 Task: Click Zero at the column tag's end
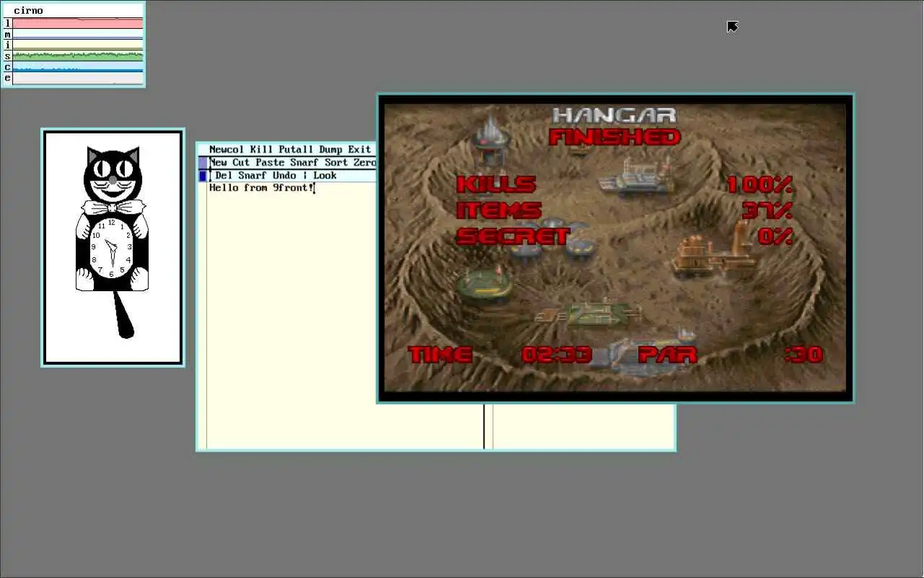tap(365, 163)
